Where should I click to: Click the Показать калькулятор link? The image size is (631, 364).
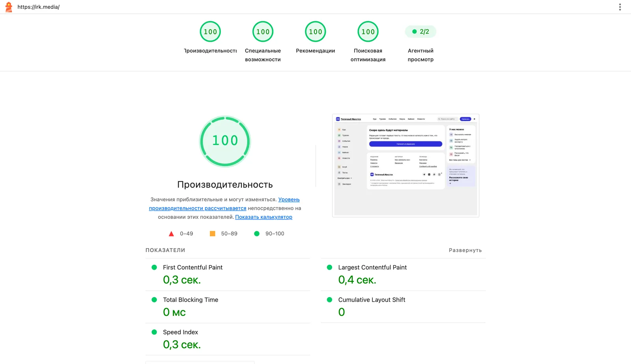[264, 217]
